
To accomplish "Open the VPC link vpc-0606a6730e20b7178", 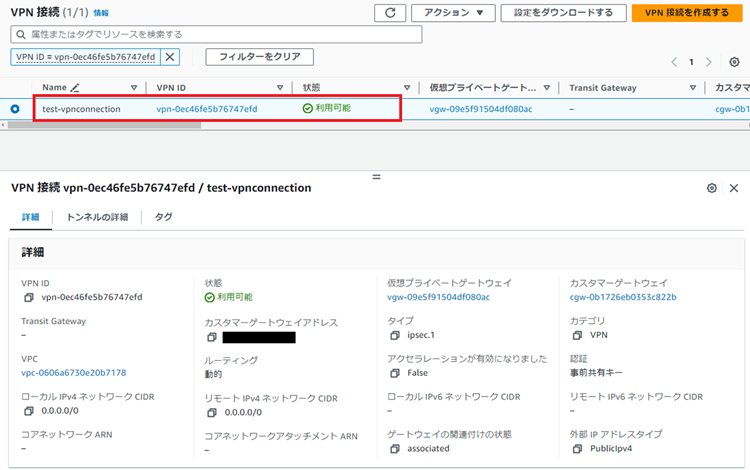I will coord(74,372).
